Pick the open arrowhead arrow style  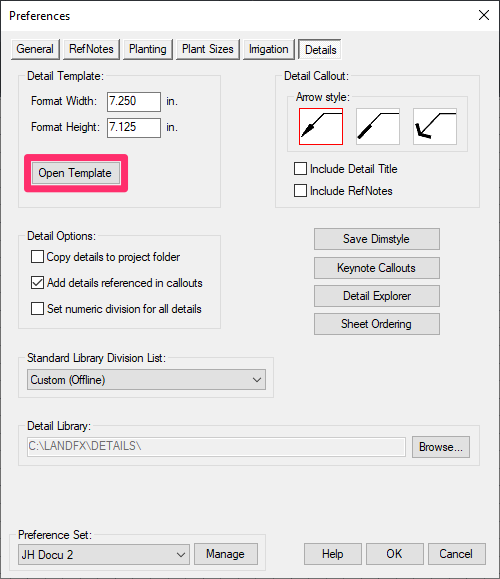[435, 126]
